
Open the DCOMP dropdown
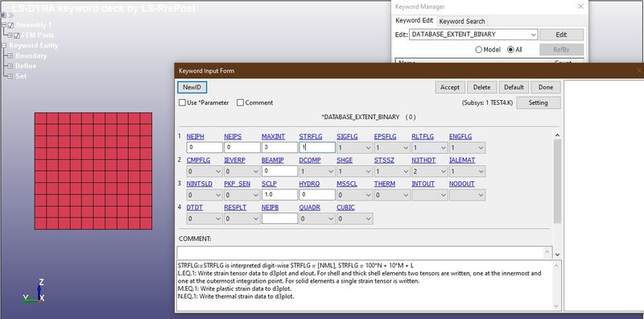pyautogui.click(x=316, y=171)
